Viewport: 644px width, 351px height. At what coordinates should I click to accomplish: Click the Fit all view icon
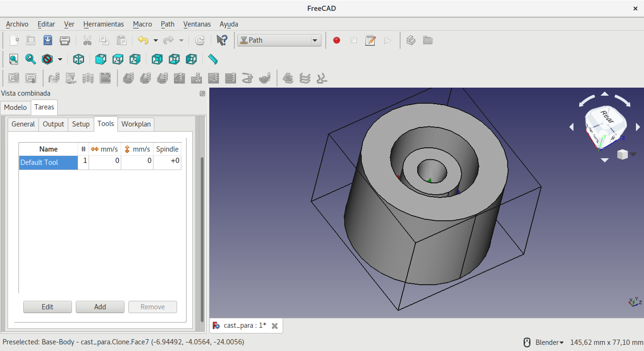coord(13,59)
